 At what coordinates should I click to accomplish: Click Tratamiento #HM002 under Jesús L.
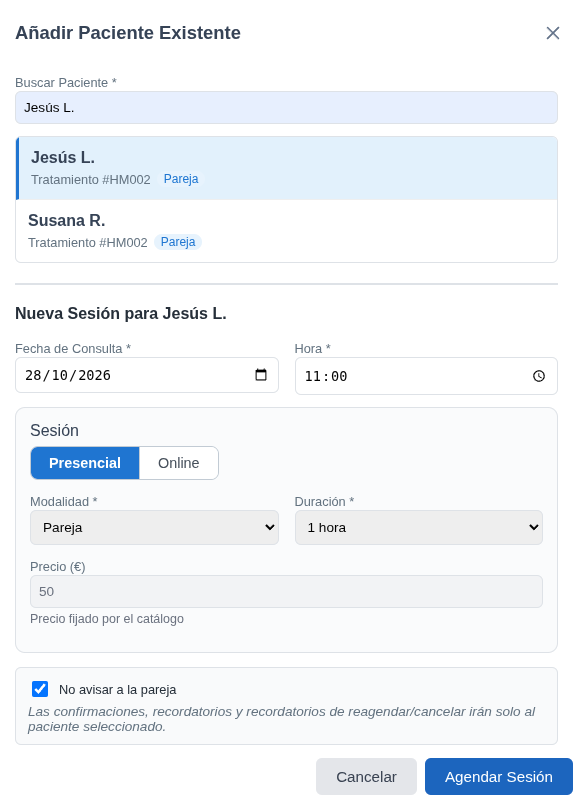pyautogui.click(x=91, y=179)
